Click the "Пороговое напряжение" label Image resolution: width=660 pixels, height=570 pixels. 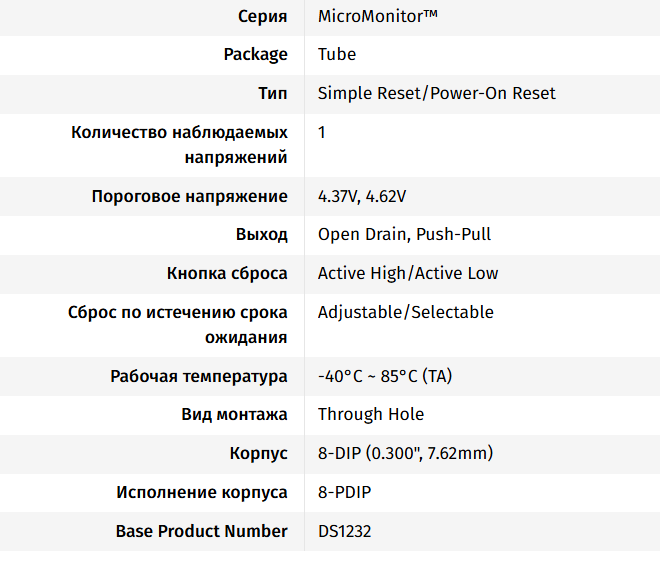click(189, 196)
